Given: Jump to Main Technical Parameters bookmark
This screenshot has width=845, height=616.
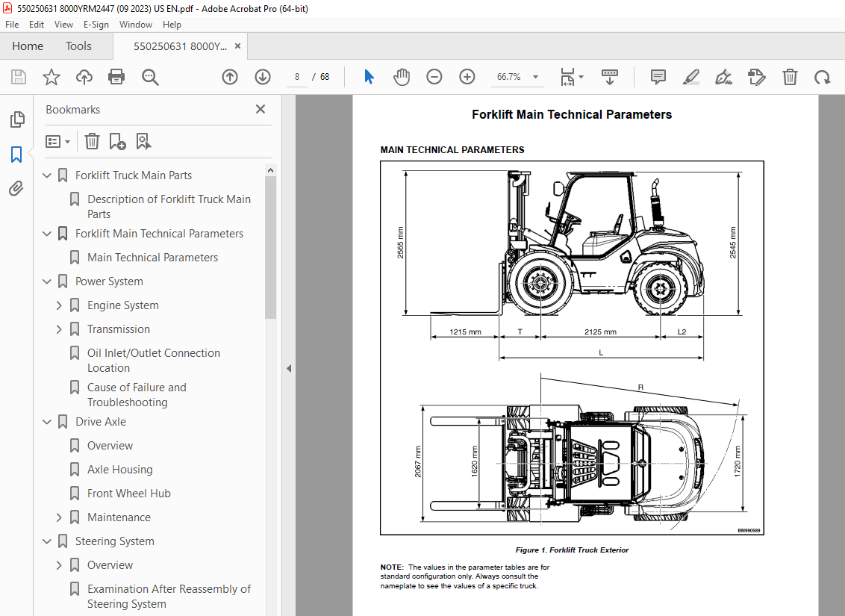Looking at the screenshot, I should click(x=152, y=257).
